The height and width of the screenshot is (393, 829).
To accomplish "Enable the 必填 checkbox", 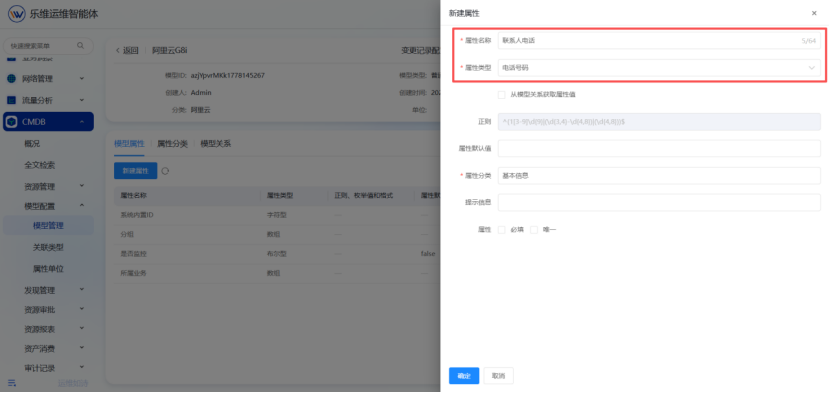I will pyautogui.click(x=502, y=230).
